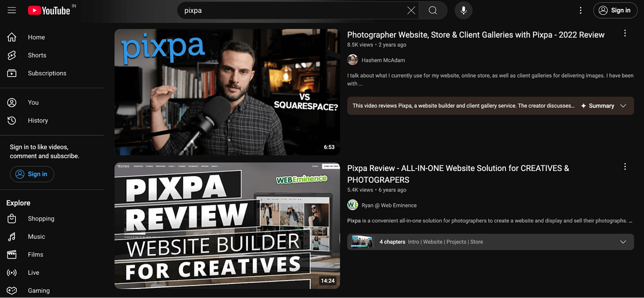Expand the AI Summary chevron
The height and width of the screenshot is (298, 644).
623,106
